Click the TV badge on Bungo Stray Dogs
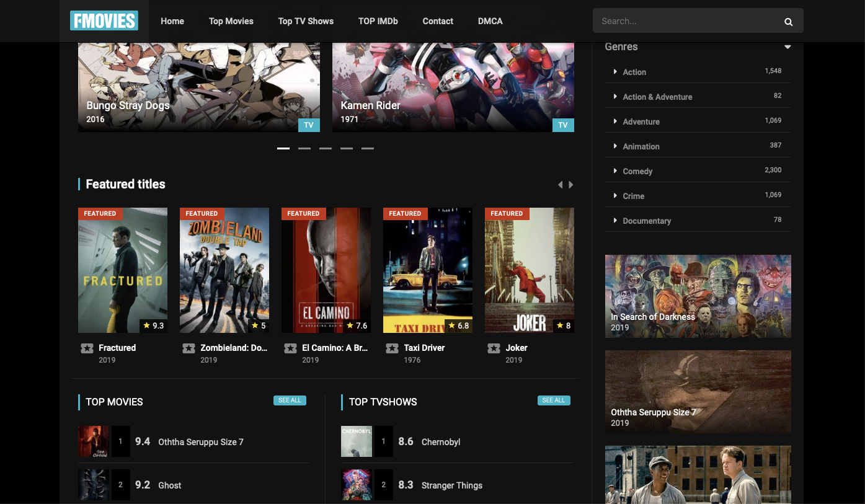 coord(309,125)
